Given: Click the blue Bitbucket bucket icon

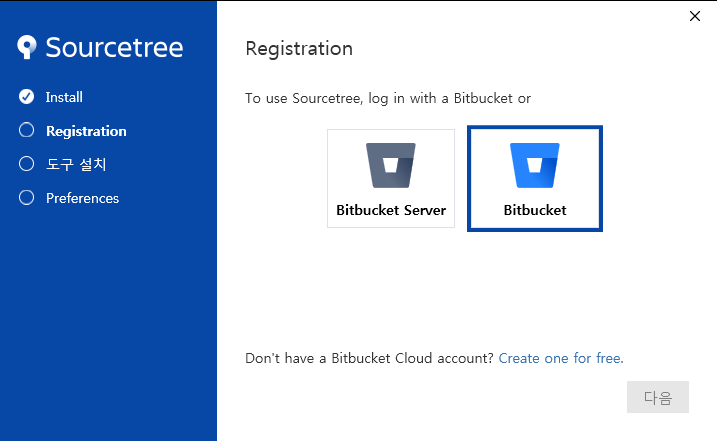Looking at the screenshot, I should [535, 165].
